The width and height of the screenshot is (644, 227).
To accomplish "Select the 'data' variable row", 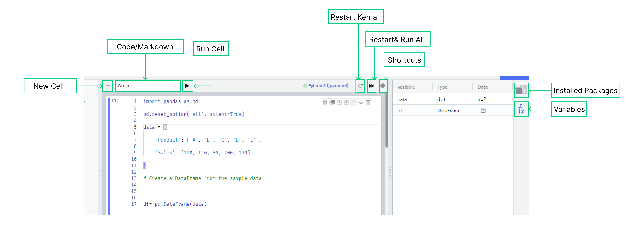I will (453, 99).
